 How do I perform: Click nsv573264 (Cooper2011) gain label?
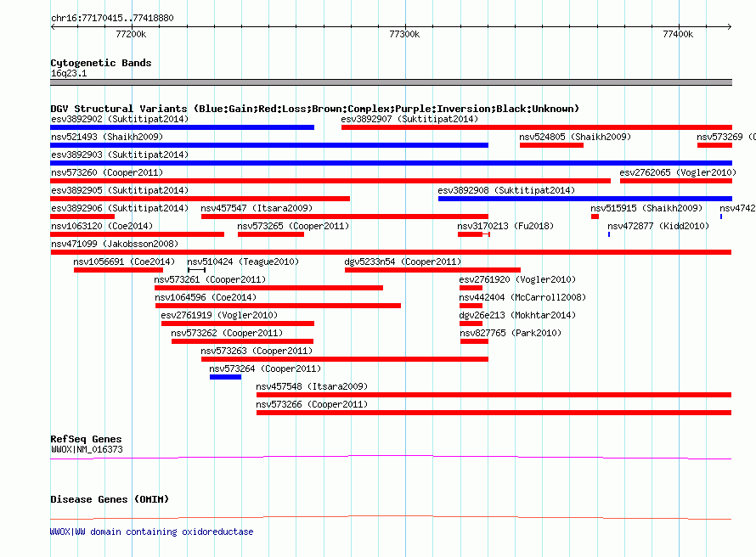click(x=265, y=369)
